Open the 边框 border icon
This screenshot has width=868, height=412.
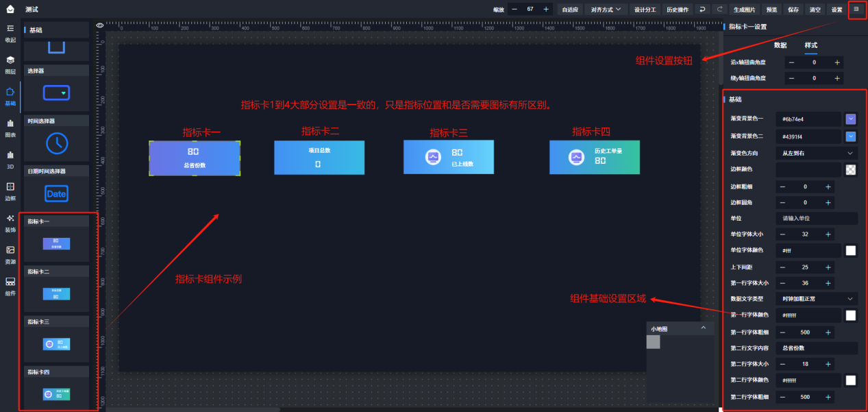pyautogui.click(x=10, y=186)
